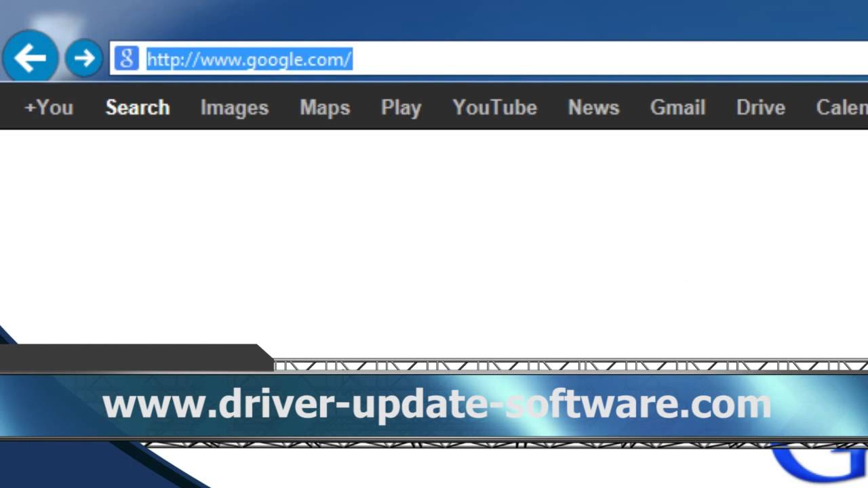Open Images in Google bar
This screenshot has width=868, height=488.
coord(235,108)
